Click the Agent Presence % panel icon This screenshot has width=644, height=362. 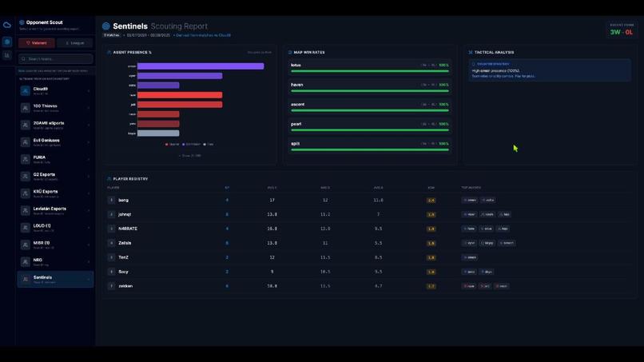109,53
